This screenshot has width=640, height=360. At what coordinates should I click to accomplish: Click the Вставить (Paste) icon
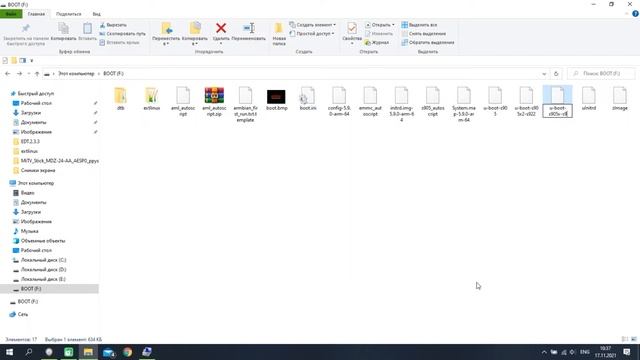tap(87, 29)
